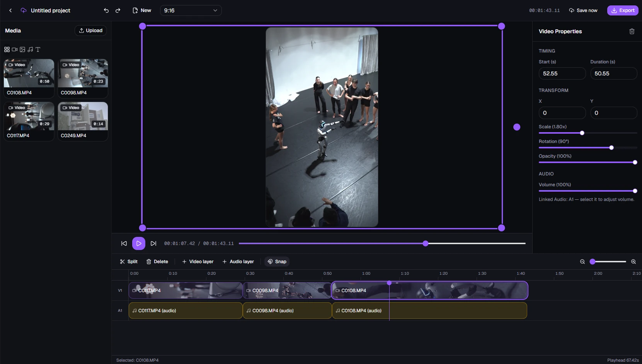This screenshot has width=642, height=364.
Task: Skip to end of timeline
Action: click(153, 243)
